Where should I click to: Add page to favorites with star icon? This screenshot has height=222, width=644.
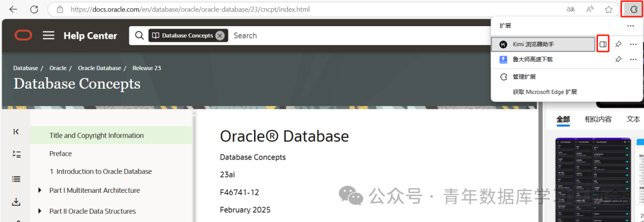[x=609, y=9]
